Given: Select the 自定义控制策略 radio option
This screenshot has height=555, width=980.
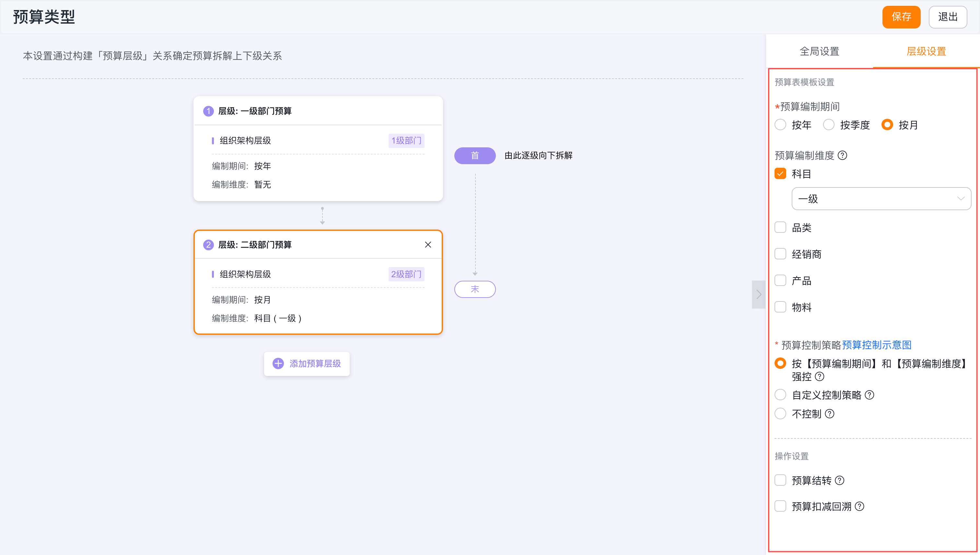Looking at the screenshot, I should click(780, 395).
